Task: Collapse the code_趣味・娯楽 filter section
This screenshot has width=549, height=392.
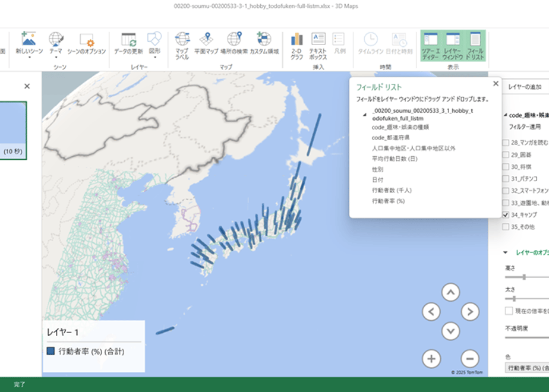Action: (x=505, y=115)
